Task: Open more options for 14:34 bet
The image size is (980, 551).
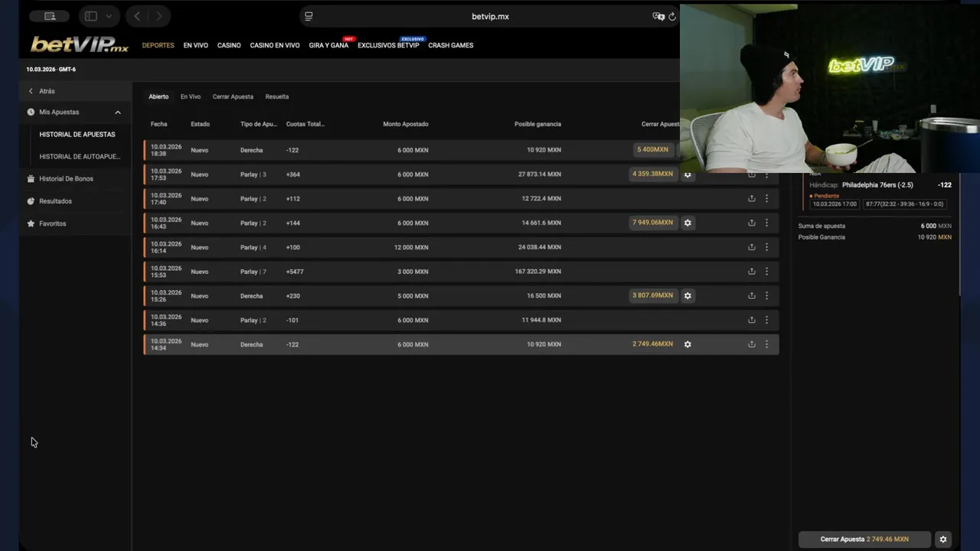Action: click(x=766, y=344)
